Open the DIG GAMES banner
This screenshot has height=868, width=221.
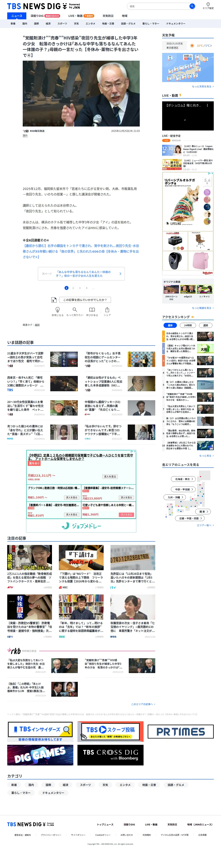click(40, 755)
